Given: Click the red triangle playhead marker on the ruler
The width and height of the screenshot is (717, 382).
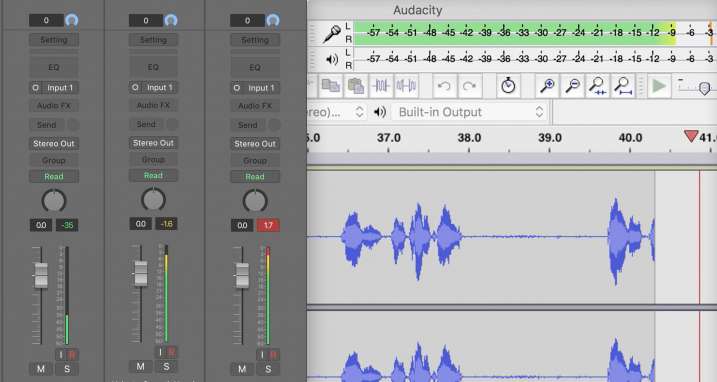Looking at the screenshot, I should click(x=691, y=136).
